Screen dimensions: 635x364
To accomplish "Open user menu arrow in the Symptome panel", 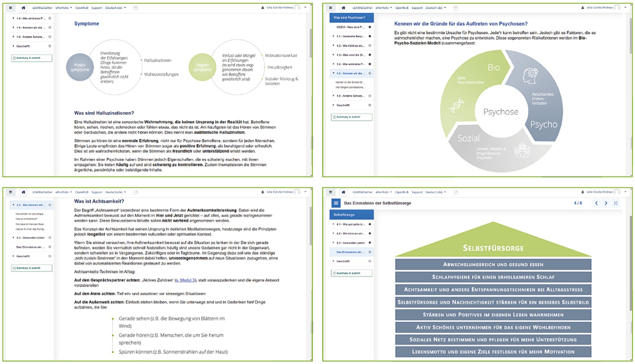I will (x=305, y=8).
